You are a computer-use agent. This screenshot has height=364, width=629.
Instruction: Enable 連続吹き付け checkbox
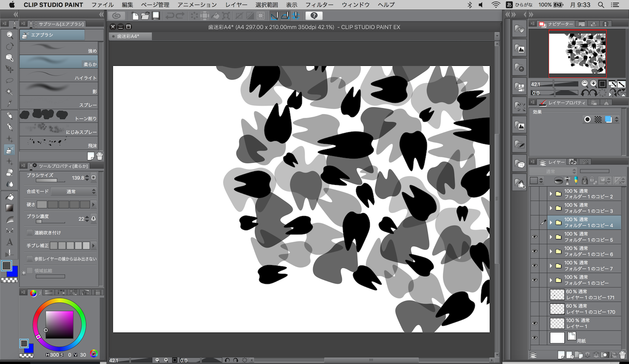[x=29, y=232]
